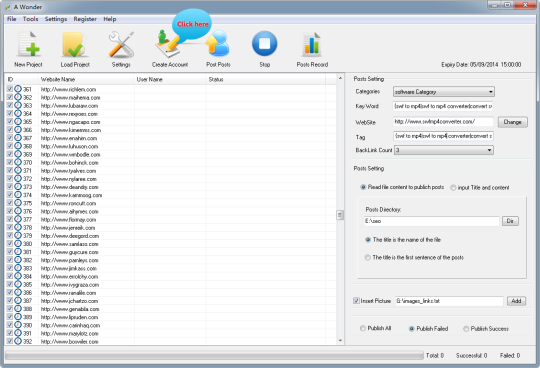Click the Tag input field
The height and width of the screenshot is (368, 540).
443,136
